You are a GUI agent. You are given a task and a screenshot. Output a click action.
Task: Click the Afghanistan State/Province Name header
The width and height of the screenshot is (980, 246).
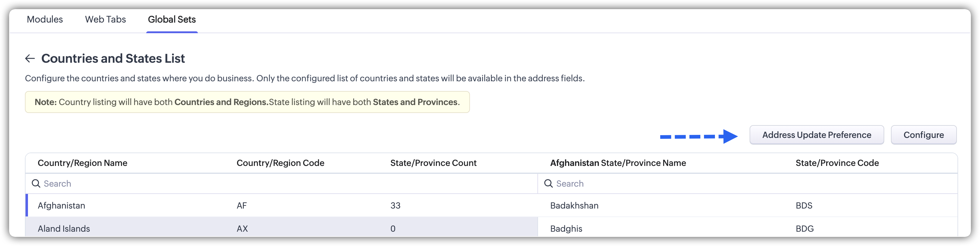pos(618,163)
